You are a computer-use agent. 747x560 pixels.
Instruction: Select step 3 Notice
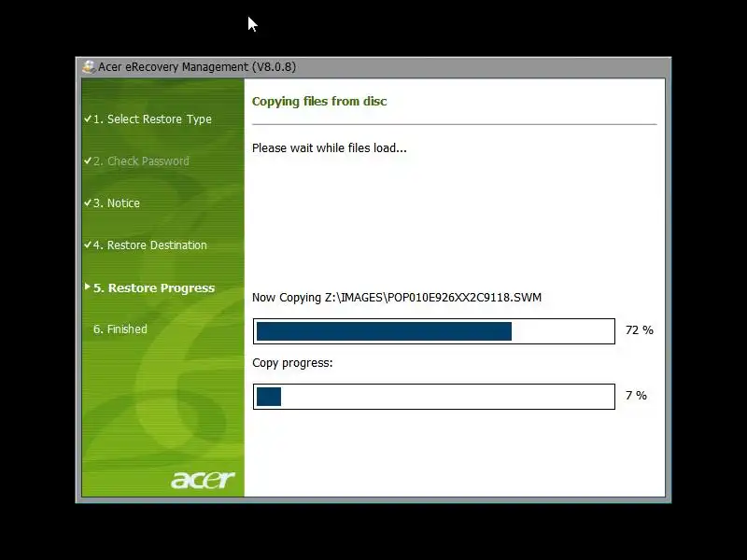click(117, 203)
